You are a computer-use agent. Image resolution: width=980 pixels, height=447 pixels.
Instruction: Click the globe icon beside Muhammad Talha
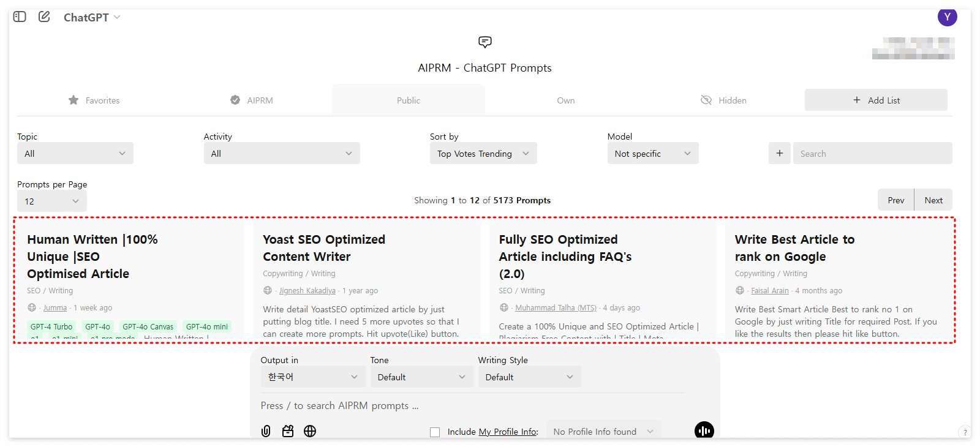[x=504, y=307]
